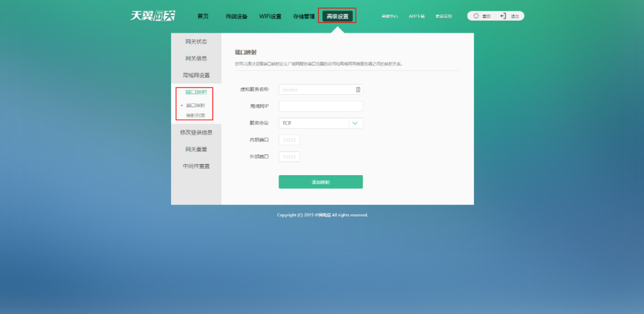Open 修改登录信息 in the sidebar
Image resolution: width=644 pixels, height=314 pixels.
pyautogui.click(x=196, y=132)
